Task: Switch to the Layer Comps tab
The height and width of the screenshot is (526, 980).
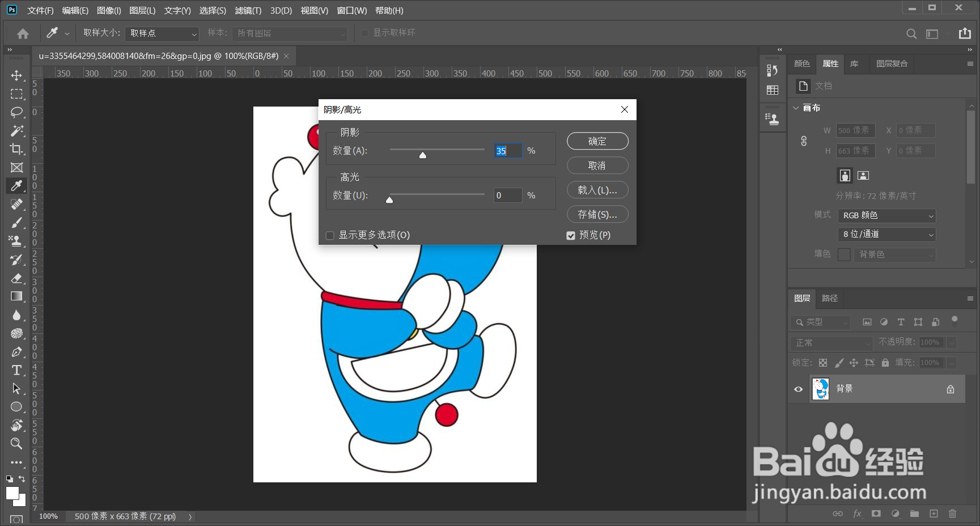Action: click(x=892, y=63)
